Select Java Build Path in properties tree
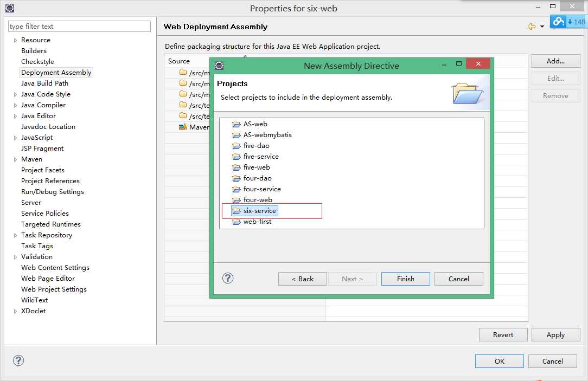The height and width of the screenshot is (381, 588). pos(44,83)
